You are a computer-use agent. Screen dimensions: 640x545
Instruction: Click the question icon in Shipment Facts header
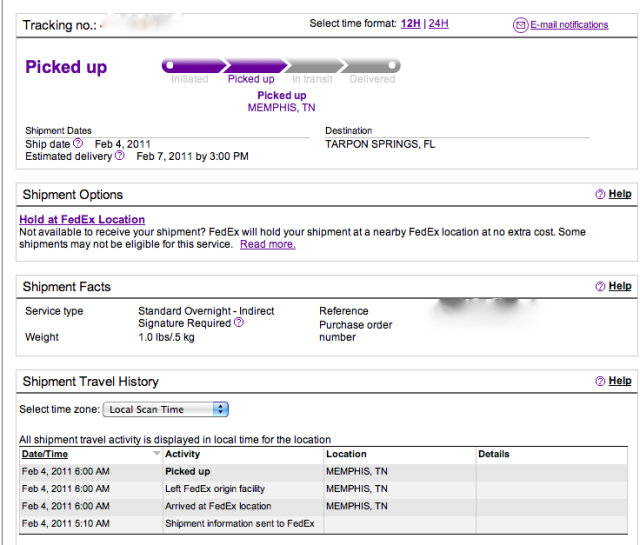[x=600, y=287]
